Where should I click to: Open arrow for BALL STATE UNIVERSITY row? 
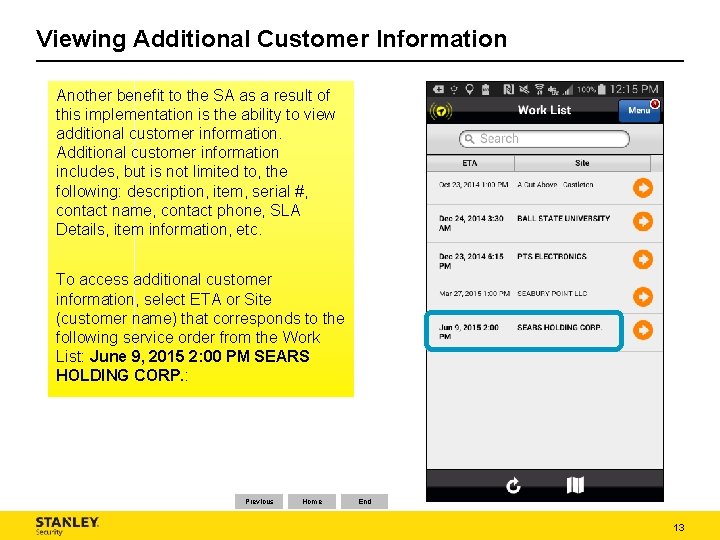click(x=643, y=221)
